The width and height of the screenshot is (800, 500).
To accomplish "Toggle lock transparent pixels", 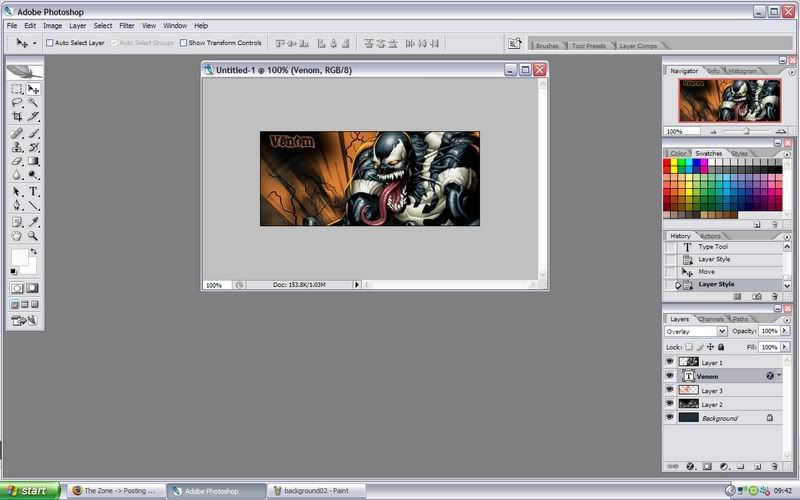I will (x=689, y=347).
